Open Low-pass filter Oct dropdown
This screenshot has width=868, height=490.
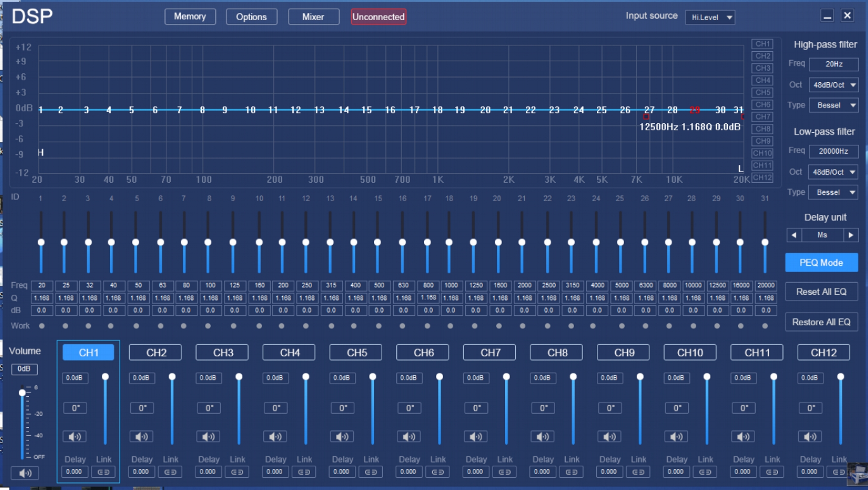click(833, 172)
